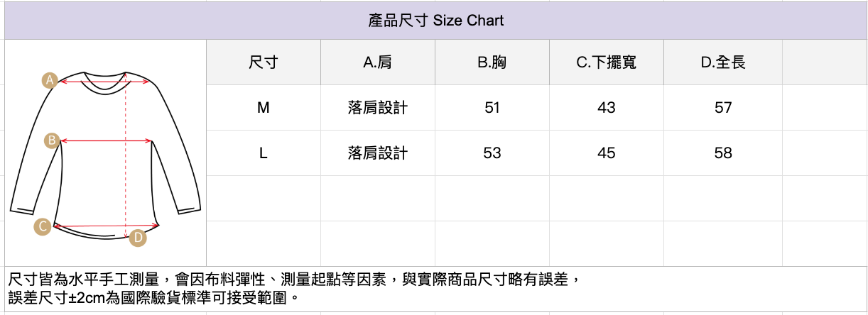Click the total length value 57 cell
This screenshot has height=315, width=868.
click(x=722, y=108)
